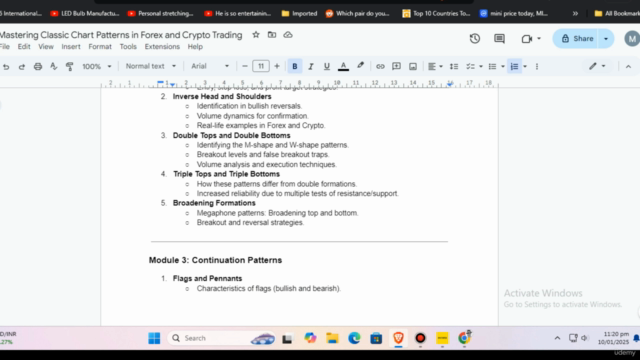
Task: Open the Help menu
Action: coord(195,47)
